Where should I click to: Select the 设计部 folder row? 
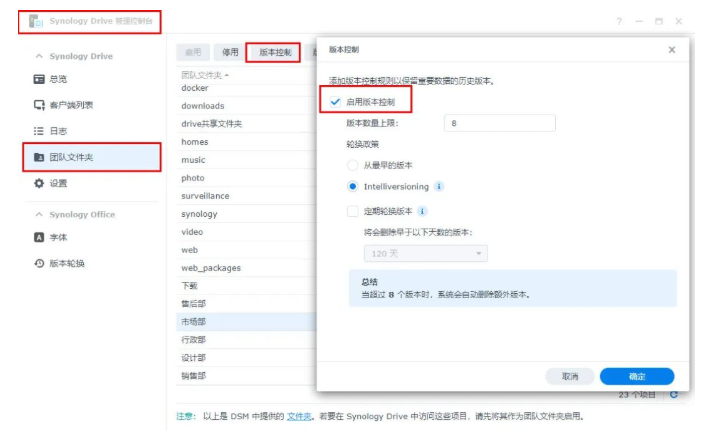246,358
